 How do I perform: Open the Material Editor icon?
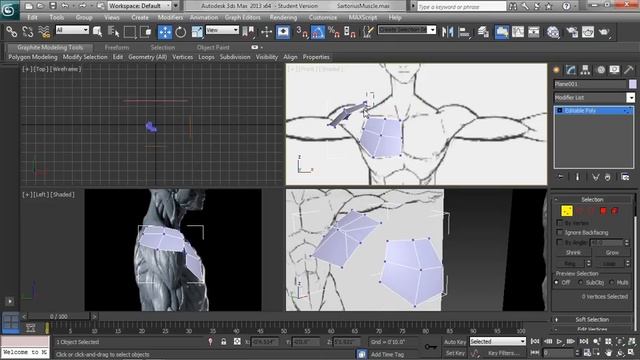point(553,32)
